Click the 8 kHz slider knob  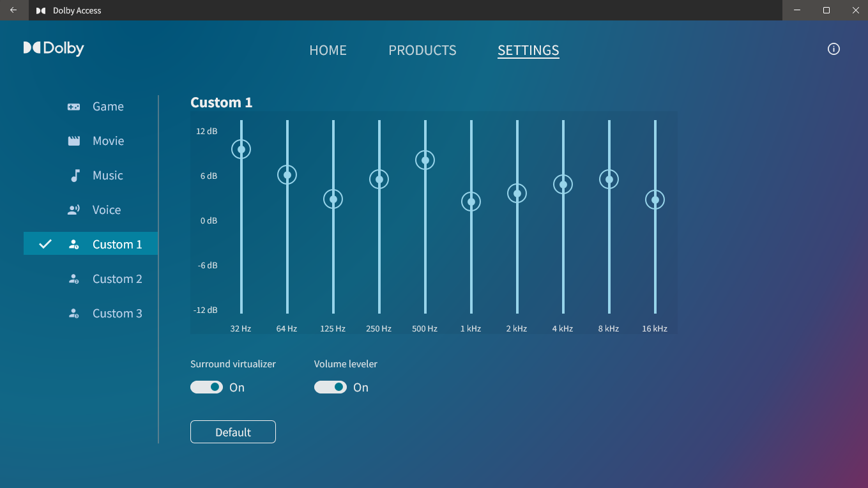tap(609, 179)
